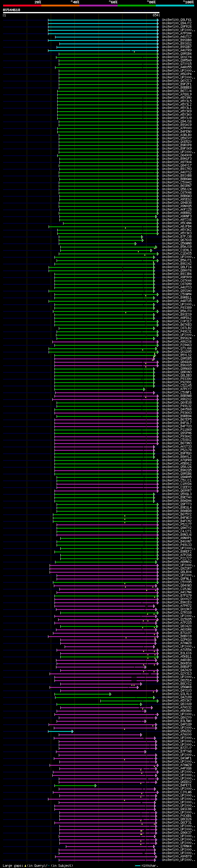The image size is (197, 868).
Task: Select label UniRef100_Q8LFI4
Action: pyautogui.click(x=177, y=267)
